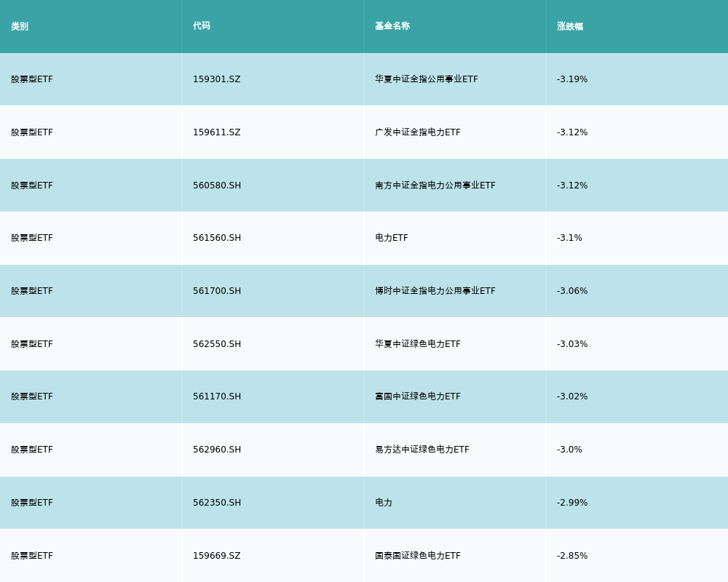Click 股票型ETF in the 159611.SZ row

tap(32, 132)
